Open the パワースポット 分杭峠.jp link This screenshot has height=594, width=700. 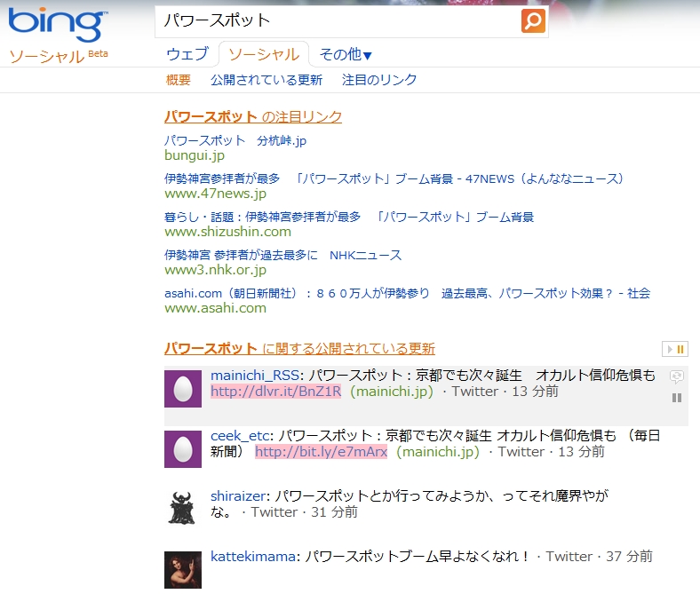(235, 140)
